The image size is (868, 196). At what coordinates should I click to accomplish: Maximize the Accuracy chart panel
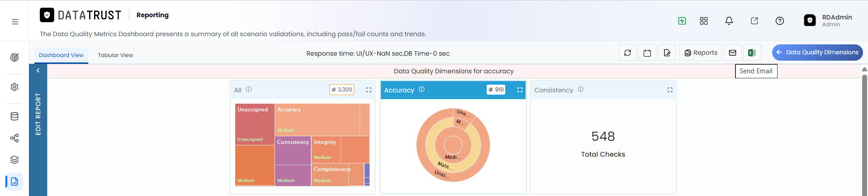coord(520,90)
